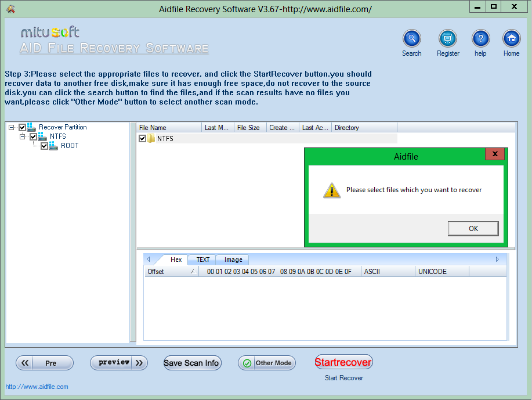This screenshot has height=400, width=532.
Task: Click OK in the Aidfile dialog
Action: (x=473, y=229)
